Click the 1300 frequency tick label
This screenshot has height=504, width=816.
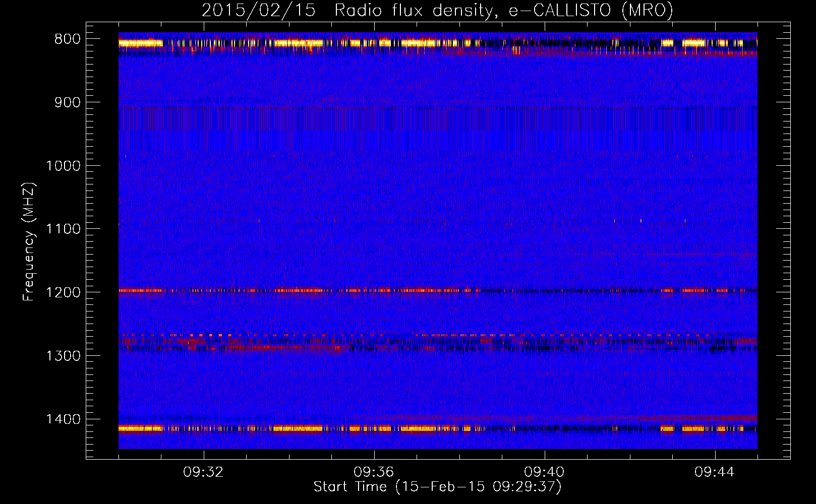(x=63, y=356)
